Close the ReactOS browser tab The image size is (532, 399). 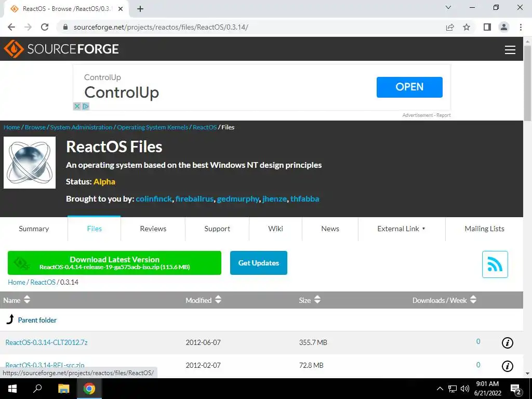coord(121,9)
